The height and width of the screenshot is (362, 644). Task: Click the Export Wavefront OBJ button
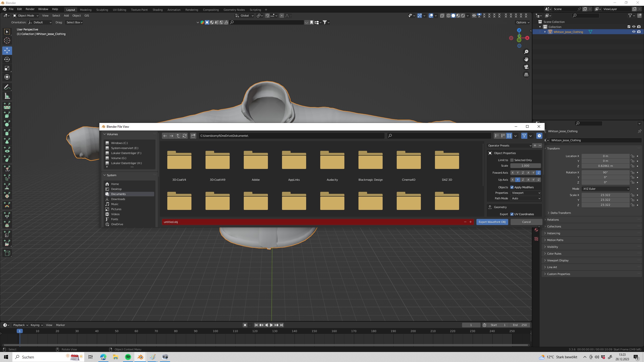[492, 222]
